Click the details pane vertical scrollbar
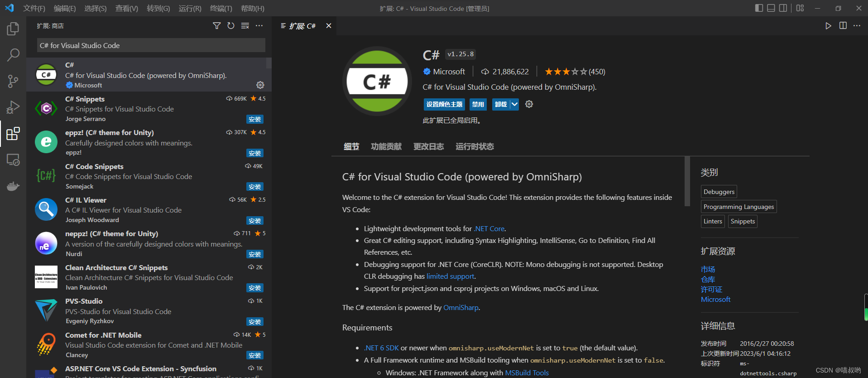868x378 pixels. click(687, 181)
